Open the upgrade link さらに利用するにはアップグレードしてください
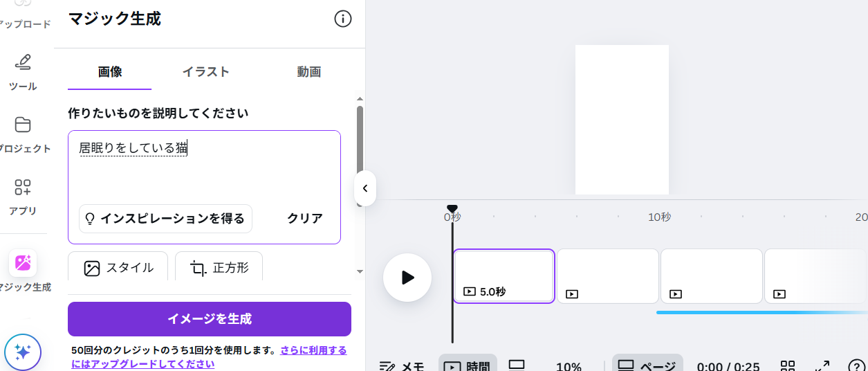Viewport: 868px width, 371px height. 209,357
